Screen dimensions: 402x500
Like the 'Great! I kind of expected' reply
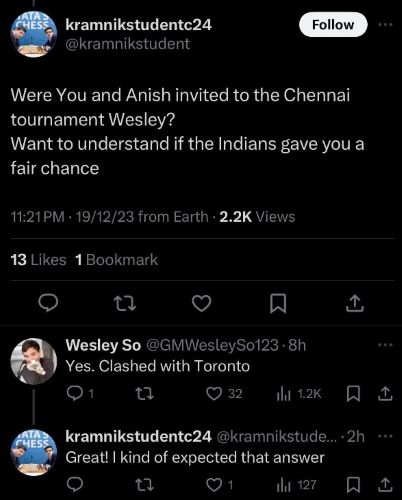pos(219,485)
